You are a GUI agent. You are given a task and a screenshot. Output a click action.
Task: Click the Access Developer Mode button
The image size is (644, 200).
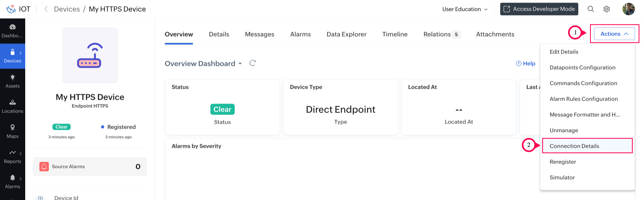tap(539, 9)
